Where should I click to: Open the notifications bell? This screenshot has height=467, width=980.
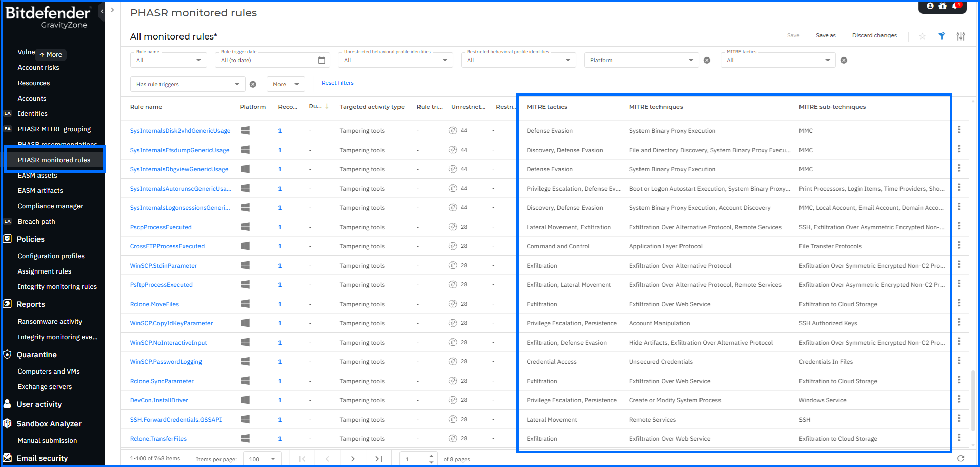click(955, 6)
